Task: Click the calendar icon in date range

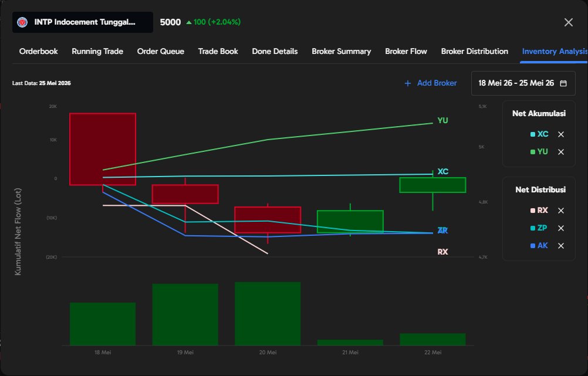Action: (563, 83)
